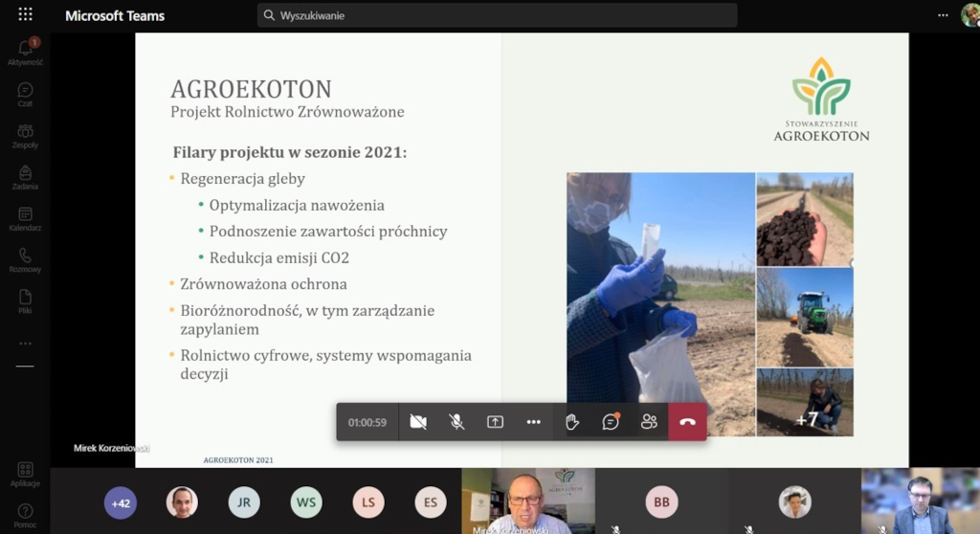Show more apps via sidebar ellipsis

click(x=25, y=344)
